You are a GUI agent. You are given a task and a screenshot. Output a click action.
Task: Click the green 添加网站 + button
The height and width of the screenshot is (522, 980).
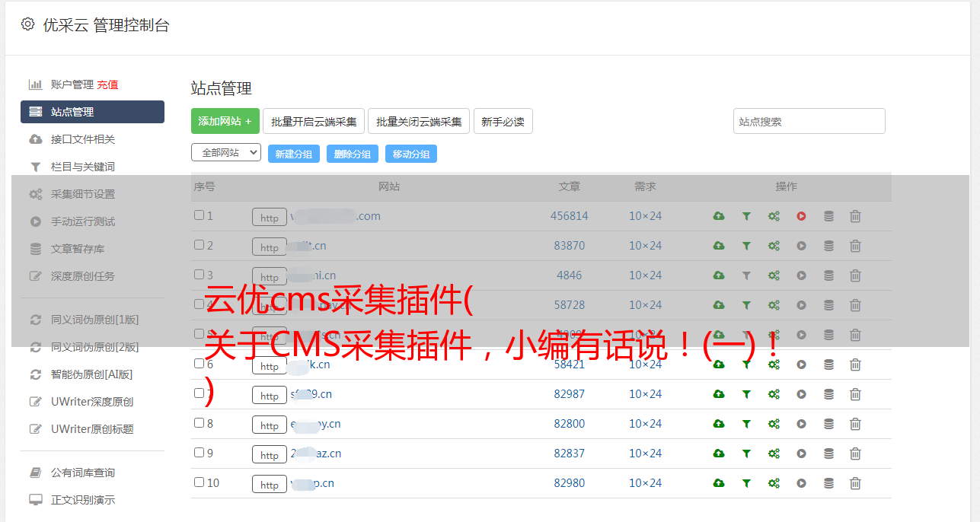[x=225, y=121]
